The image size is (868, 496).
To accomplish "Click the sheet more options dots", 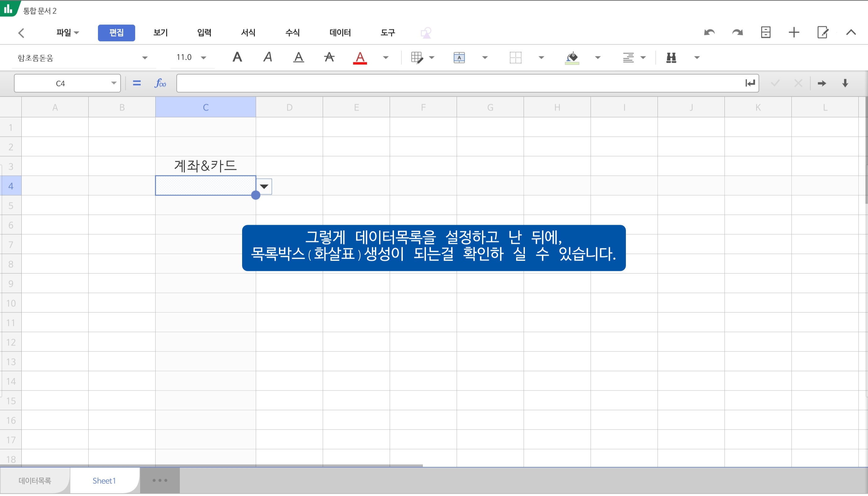I will pyautogui.click(x=160, y=481).
